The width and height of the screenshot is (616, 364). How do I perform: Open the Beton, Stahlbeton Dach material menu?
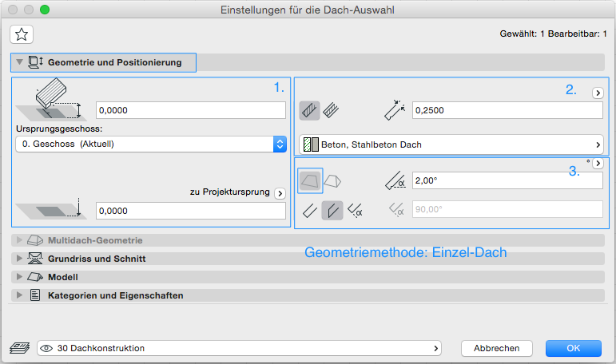tap(452, 144)
